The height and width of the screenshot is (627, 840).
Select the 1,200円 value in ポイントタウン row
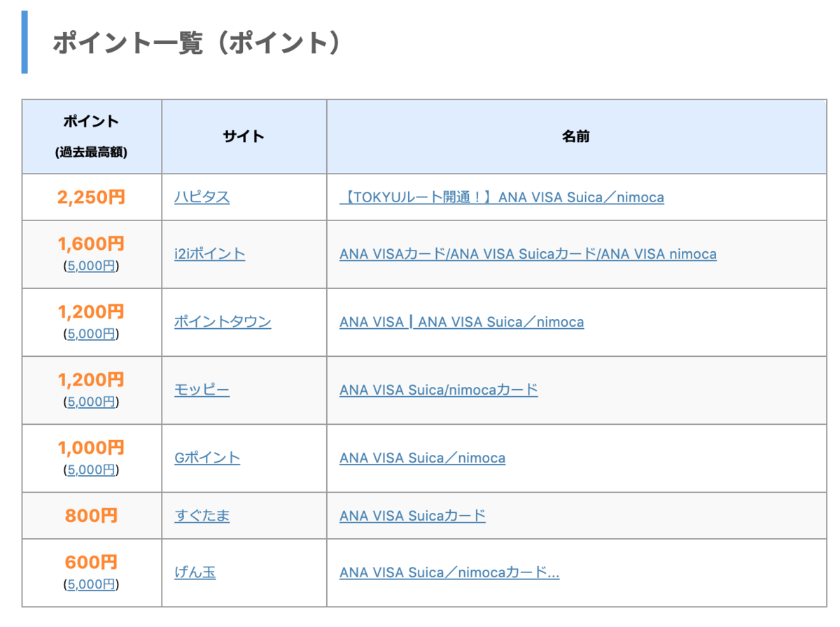pyautogui.click(x=91, y=312)
